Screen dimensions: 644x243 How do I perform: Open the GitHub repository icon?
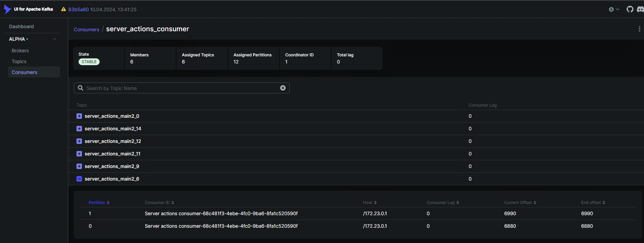click(630, 9)
